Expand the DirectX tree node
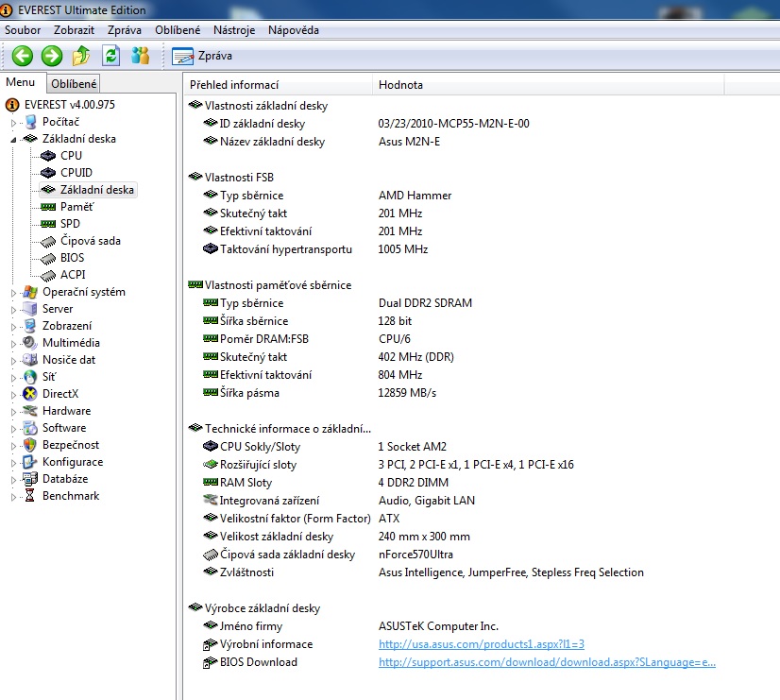 [x=13, y=395]
